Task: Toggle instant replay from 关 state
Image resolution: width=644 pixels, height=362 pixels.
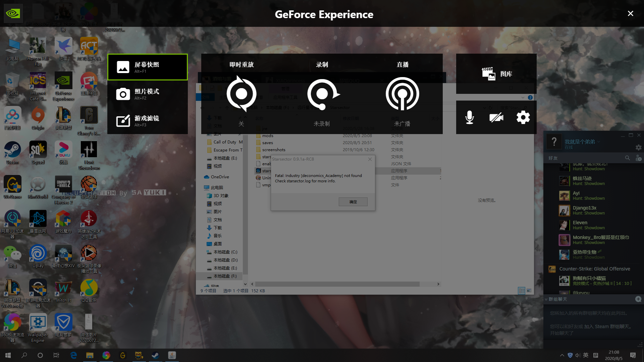Action: (241, 124)
